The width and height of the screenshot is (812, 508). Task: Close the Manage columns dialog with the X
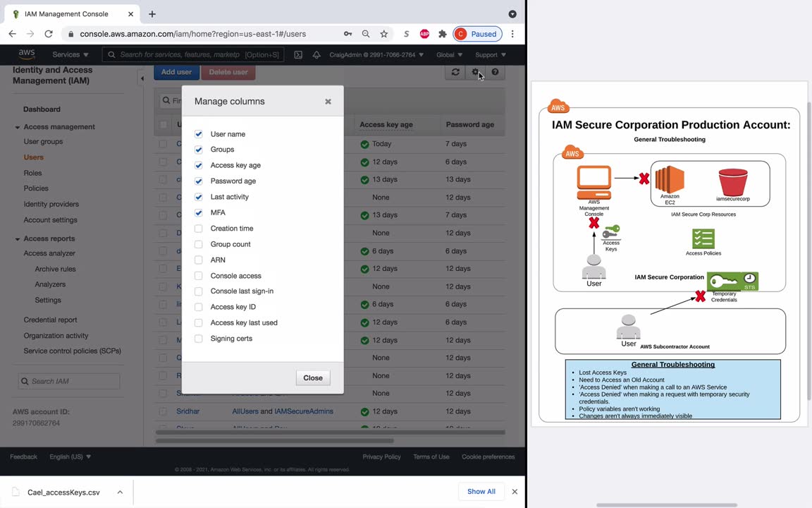click(328, 102)
